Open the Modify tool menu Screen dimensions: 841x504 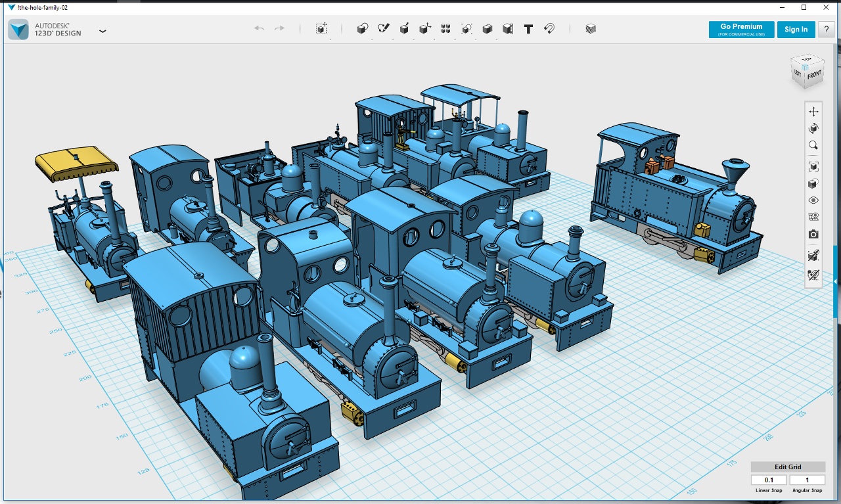[x=425, y=29]
